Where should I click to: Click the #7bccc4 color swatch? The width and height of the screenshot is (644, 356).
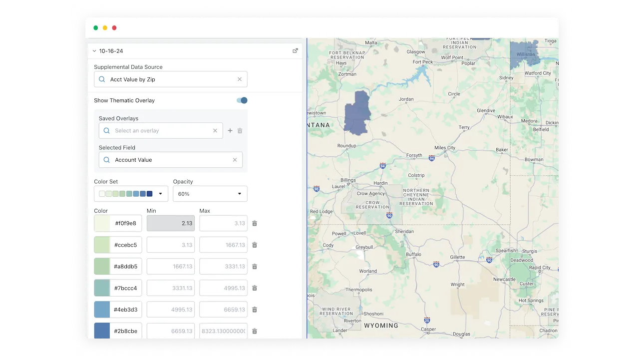(102, 288)
